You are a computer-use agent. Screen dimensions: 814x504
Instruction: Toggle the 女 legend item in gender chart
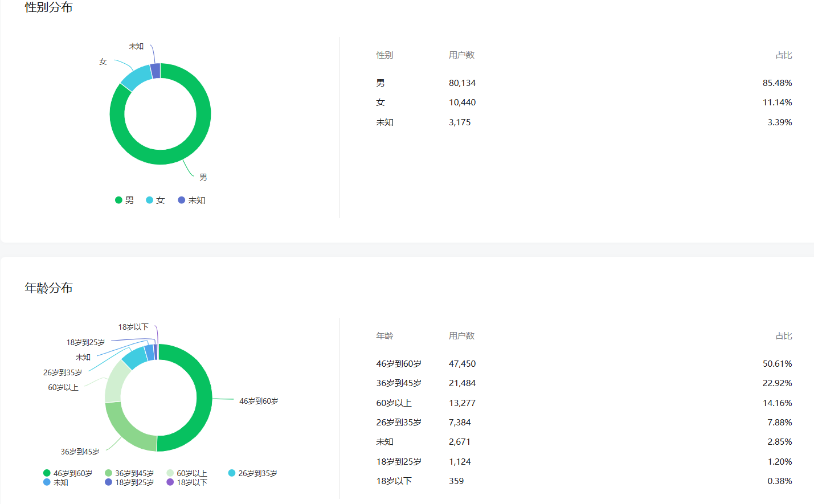(x=155, y=200)
